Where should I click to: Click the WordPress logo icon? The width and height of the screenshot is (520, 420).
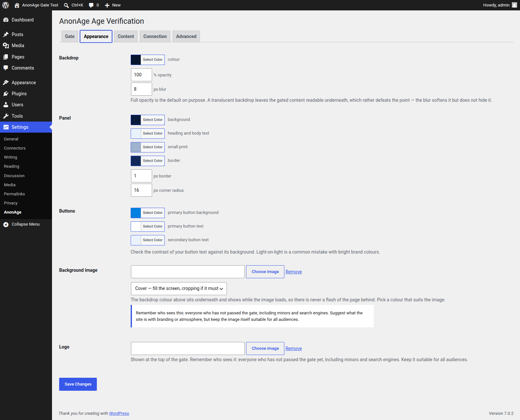click(x=6, y=5)
